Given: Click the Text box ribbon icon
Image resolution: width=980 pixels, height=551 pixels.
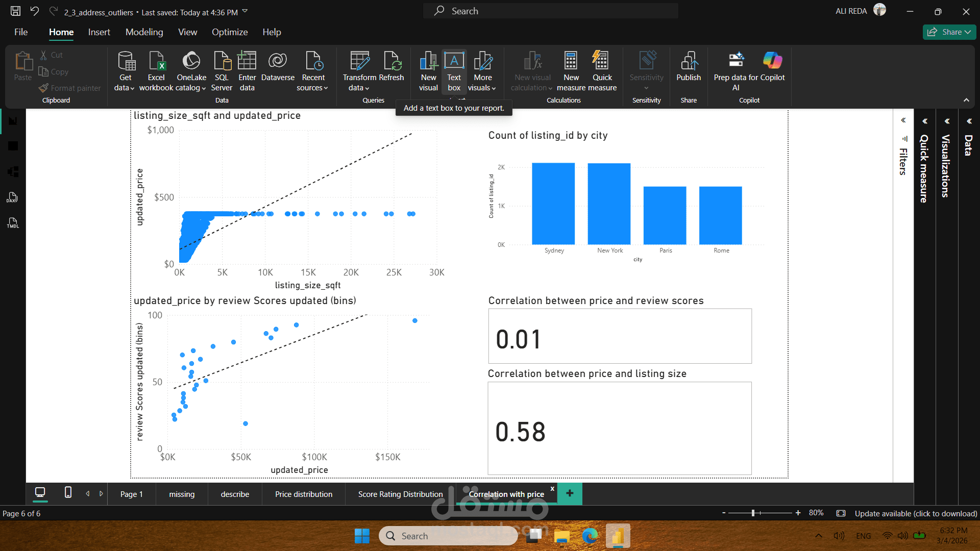Looking at the screenshot, I should pos(454,70).
